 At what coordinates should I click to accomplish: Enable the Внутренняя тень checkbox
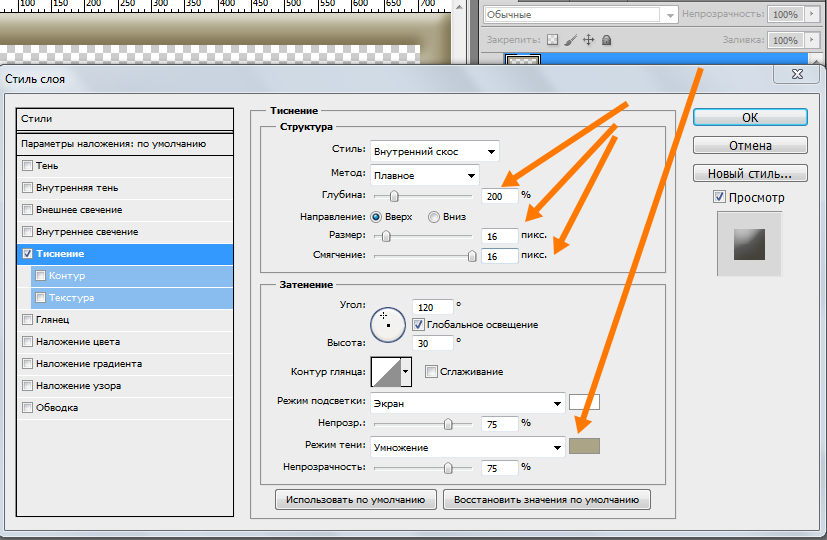tap(27, 188)
